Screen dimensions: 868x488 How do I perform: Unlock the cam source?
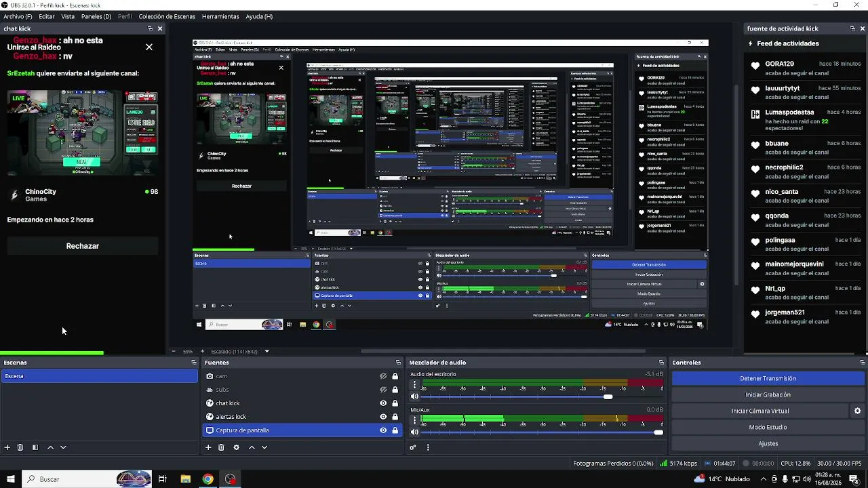pos(395,376)
